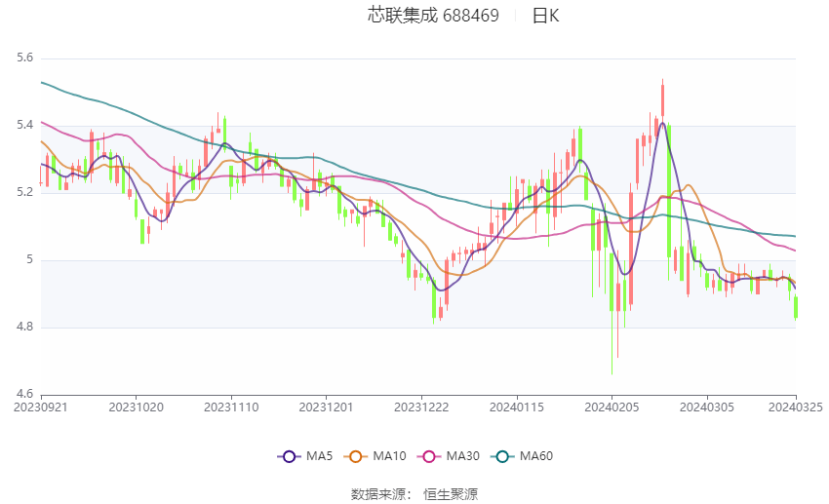Click the 5.2 y-axis price label
Screen dimensions: 829x504
pos(24,192)
